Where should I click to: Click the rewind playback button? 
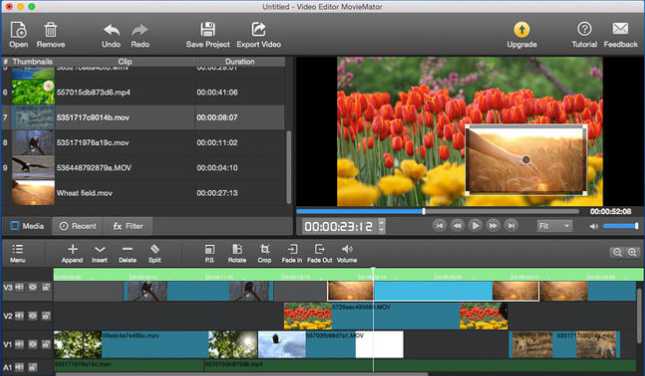point(457,225)
